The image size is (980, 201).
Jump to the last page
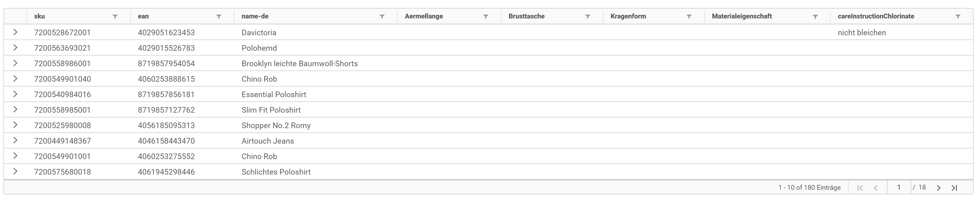point(955,187)
